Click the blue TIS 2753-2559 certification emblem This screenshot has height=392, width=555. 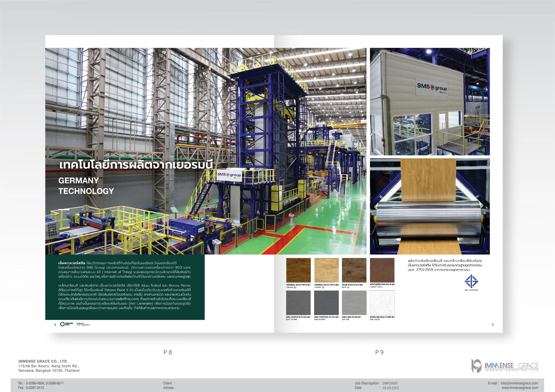click(x=471, y=281)
